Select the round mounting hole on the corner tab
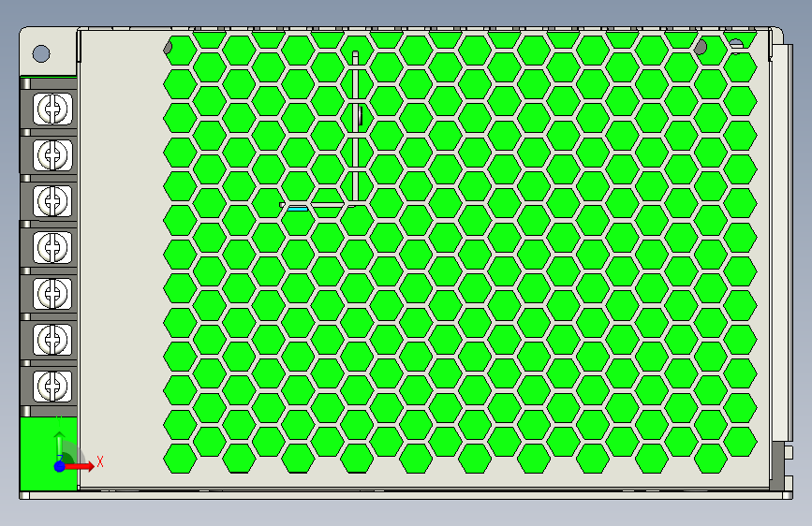The height and width of the screenshot is (526, 812). 41,54
